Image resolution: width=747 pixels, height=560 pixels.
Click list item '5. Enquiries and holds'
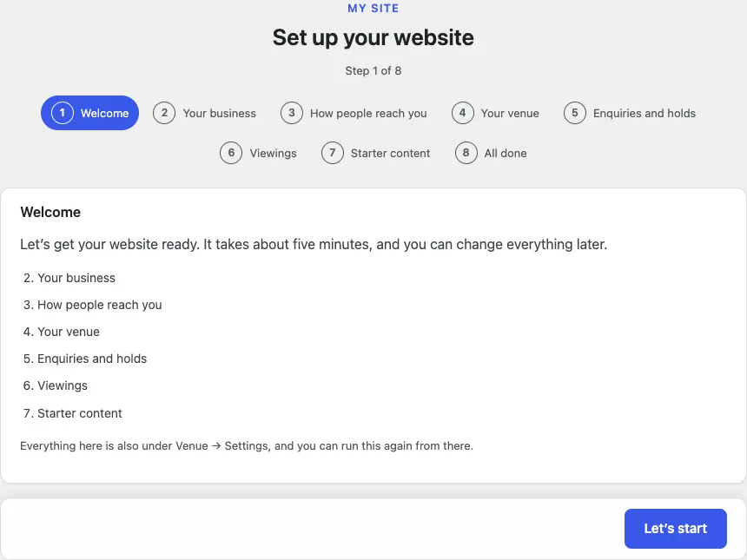[x=85, y=359]
